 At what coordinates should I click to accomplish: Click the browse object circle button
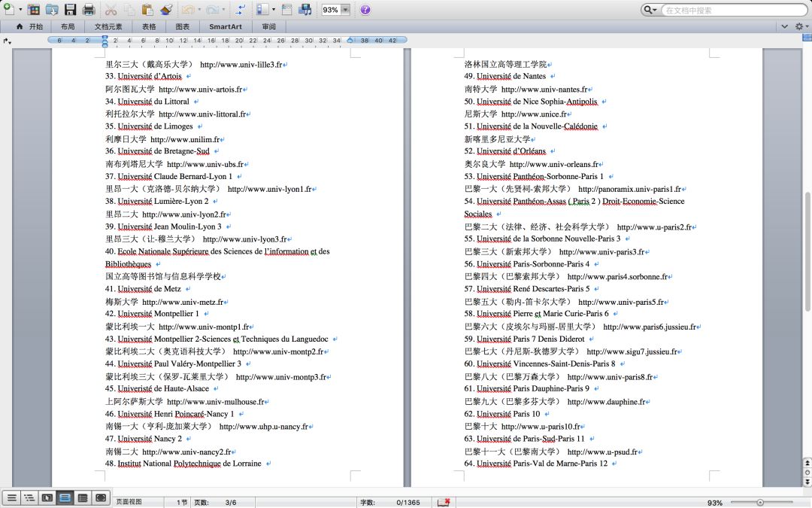pyautogui.click(x=807, y=473)
